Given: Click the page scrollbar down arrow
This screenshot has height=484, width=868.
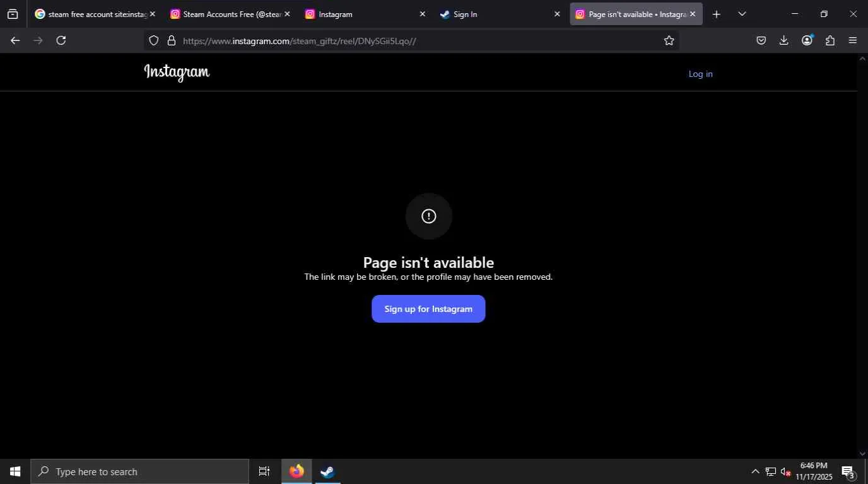Looking at the screenshot, I should [x=862, y=454].
